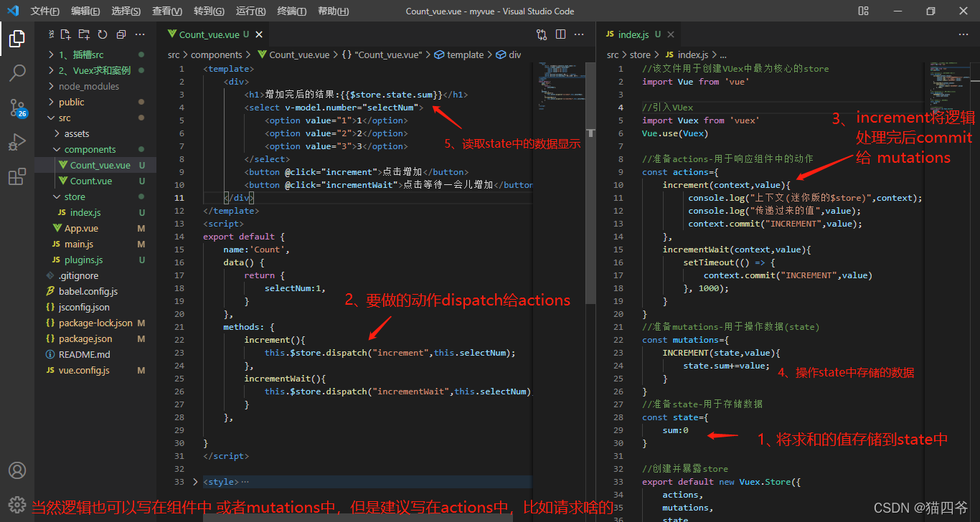Close the Count_vue.vue editor tab
This screenshot has height=522, width=980.
pyautogui.click(x=259, y=34)
